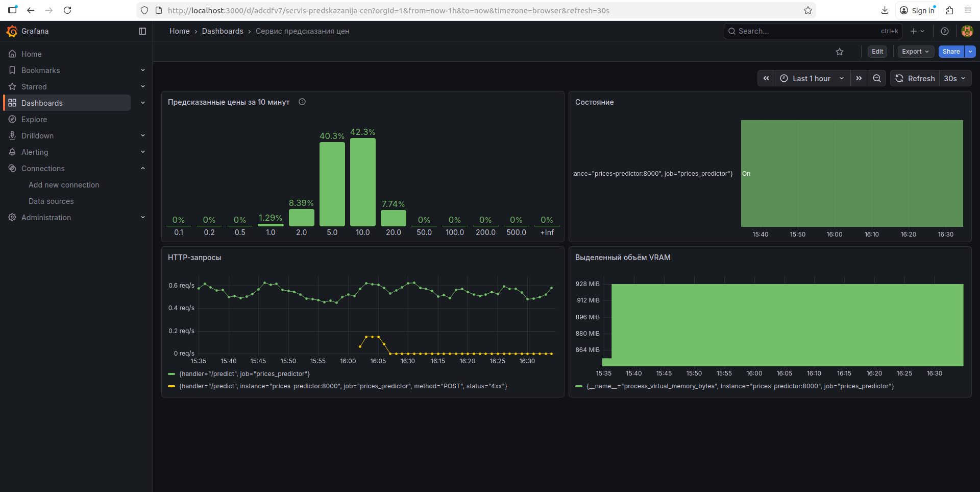Open Data sources page

51,201
